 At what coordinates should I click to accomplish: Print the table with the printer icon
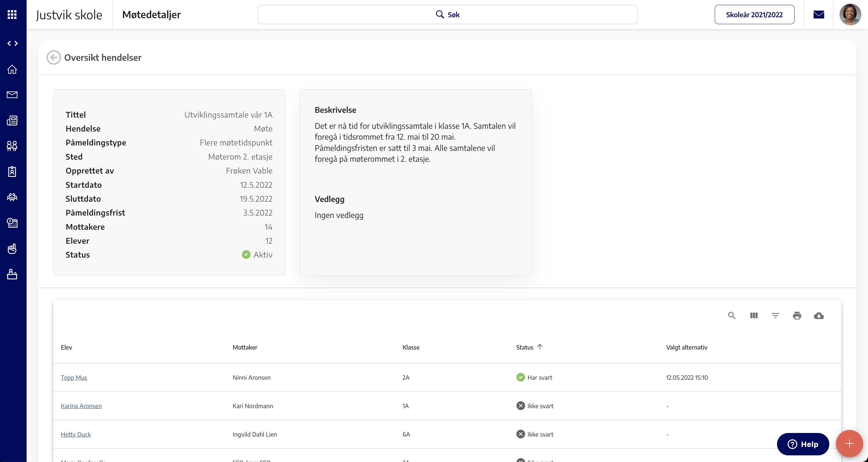[x=797, y=316]
